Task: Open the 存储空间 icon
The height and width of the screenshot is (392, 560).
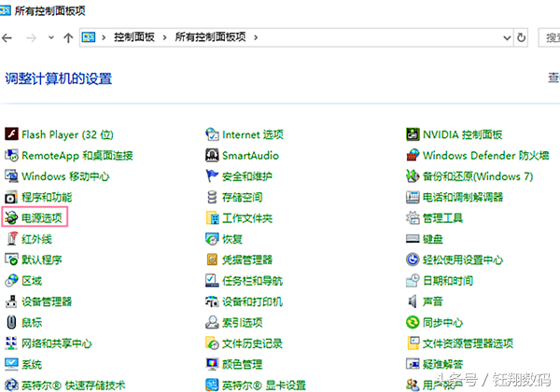Action: click(x=212, y=197)
